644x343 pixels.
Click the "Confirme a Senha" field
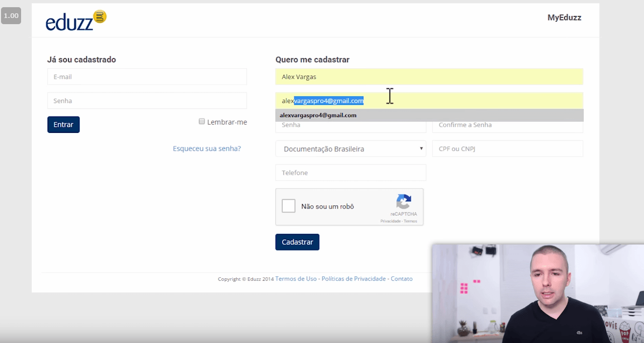click(507, 125)
